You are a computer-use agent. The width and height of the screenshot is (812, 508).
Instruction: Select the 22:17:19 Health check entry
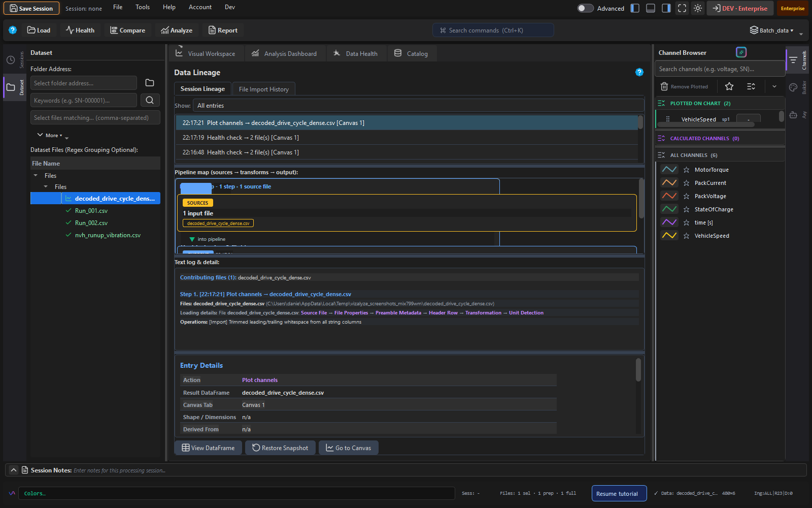[407, 137]
